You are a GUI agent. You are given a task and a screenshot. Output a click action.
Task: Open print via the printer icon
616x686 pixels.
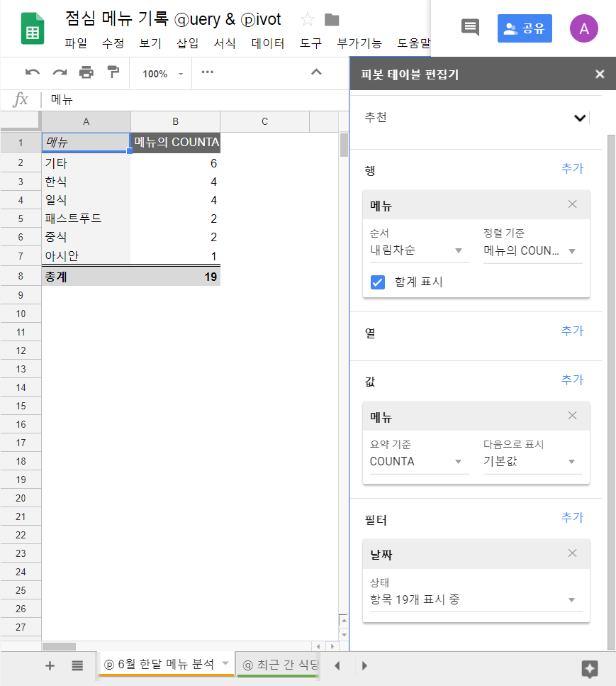(x=85, y=72)
